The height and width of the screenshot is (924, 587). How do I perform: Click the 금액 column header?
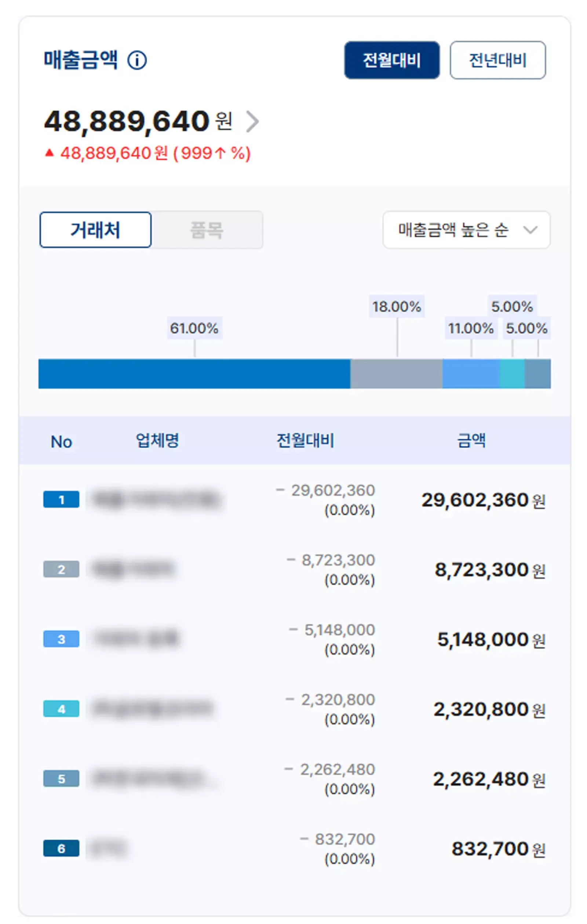tap(471, 442)
